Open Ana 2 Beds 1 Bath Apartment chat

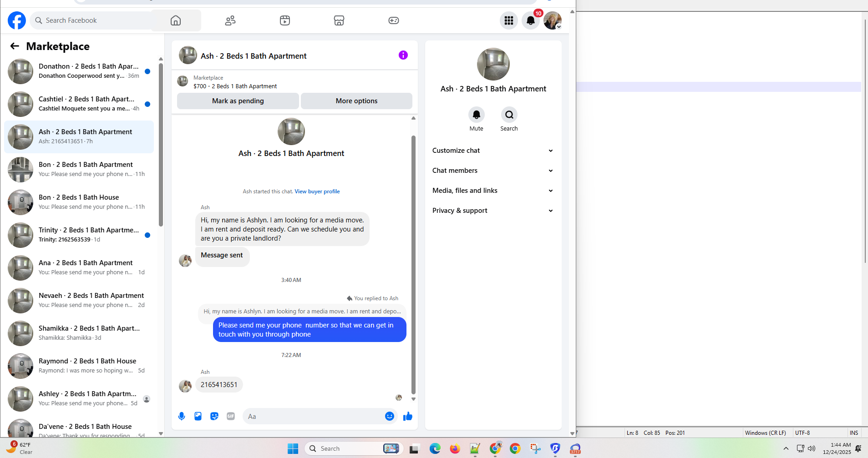tap(79, 268)
